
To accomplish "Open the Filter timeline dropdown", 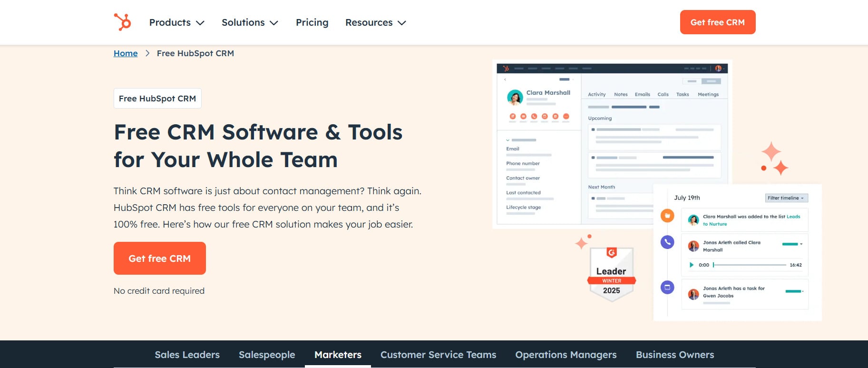I will [786, 198].
